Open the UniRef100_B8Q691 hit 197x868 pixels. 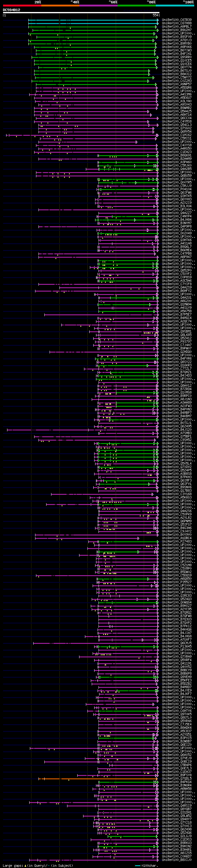tap(177, 155)
